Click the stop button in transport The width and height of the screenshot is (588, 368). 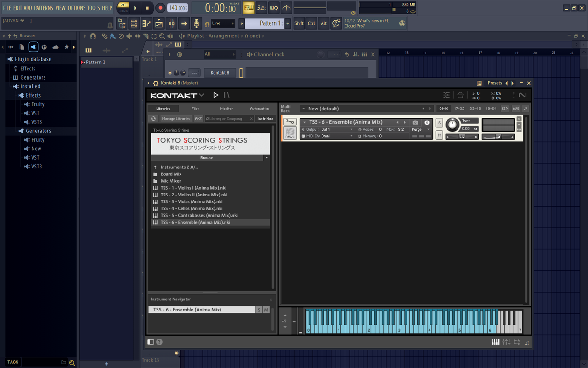147,8
